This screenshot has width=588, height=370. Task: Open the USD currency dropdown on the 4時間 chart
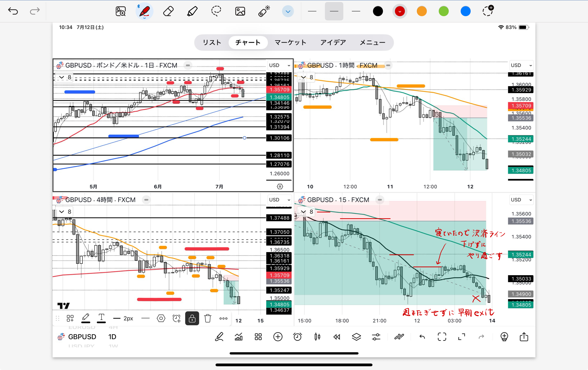pos(280,200)
